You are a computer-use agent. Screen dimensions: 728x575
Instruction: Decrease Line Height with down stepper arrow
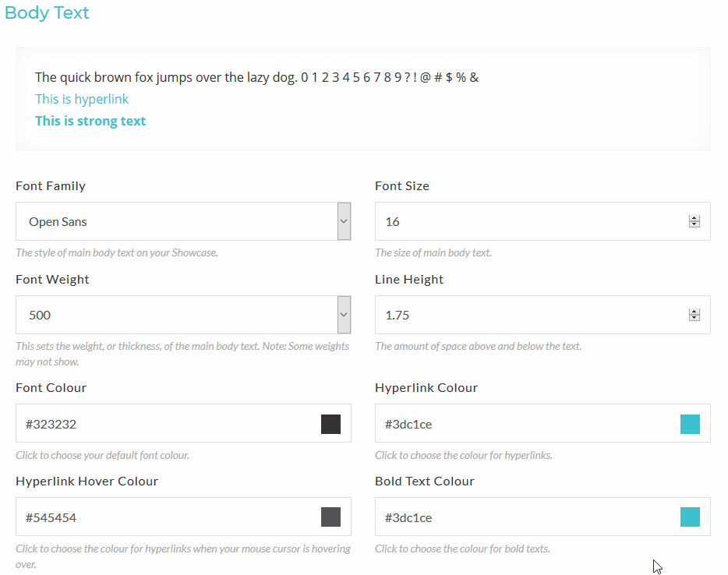pyautogui.click(x=694, y=319)
